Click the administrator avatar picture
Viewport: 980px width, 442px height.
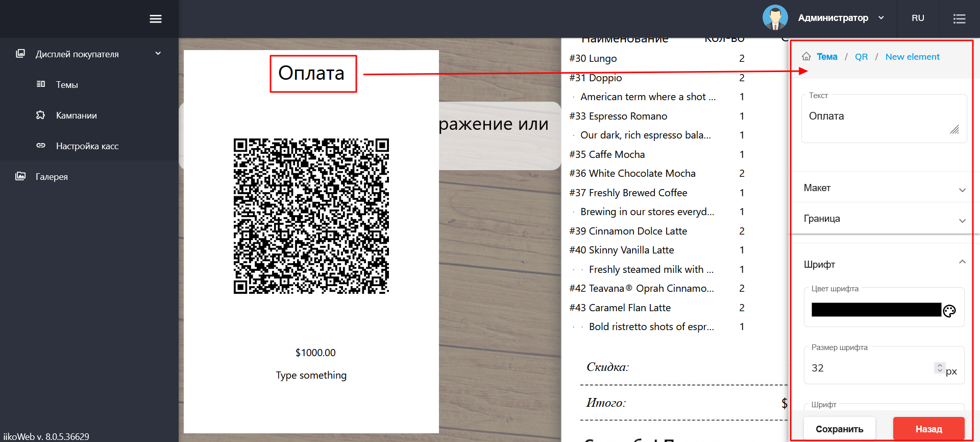pyautogui.click(x=775, y=18)
